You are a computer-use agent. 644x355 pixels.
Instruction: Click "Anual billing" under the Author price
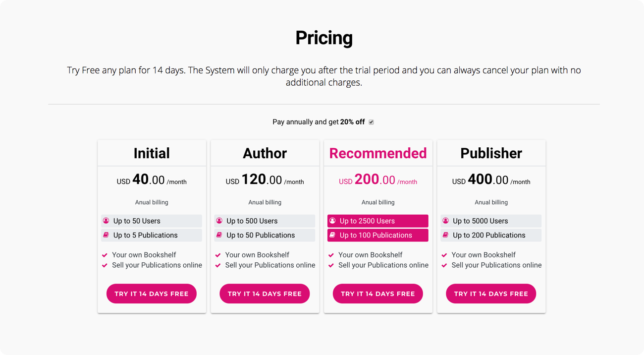point(265,202)
